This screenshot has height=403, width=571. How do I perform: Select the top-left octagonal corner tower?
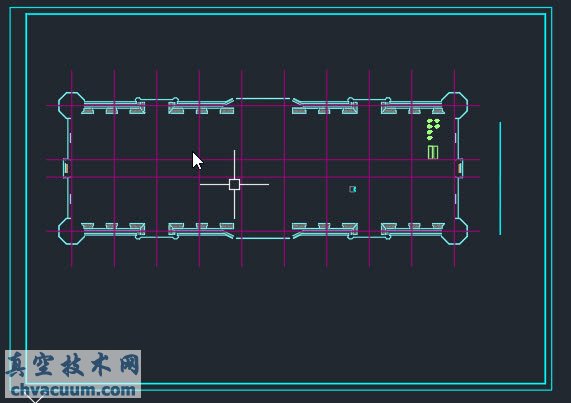click(x=71, y=105)
